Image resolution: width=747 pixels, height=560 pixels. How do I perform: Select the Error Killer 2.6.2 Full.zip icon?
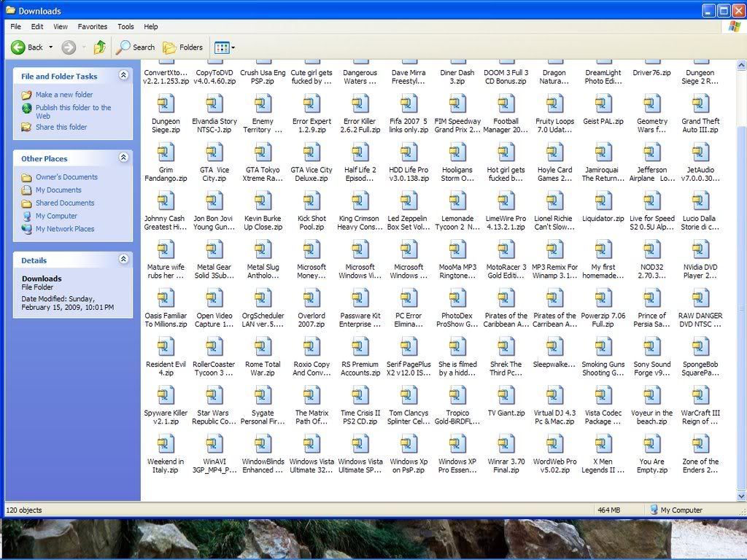coord(360,104)
